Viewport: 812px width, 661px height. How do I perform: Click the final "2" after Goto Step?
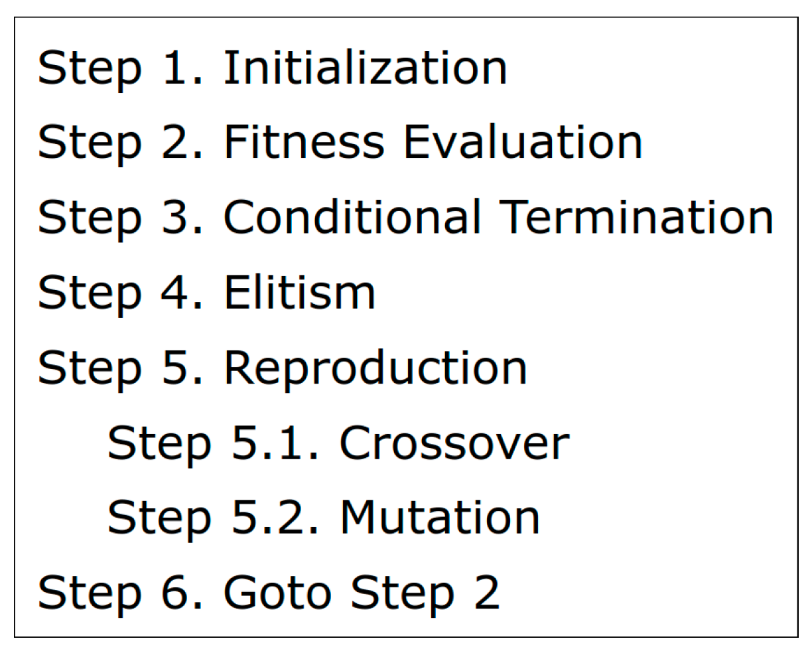486,593
